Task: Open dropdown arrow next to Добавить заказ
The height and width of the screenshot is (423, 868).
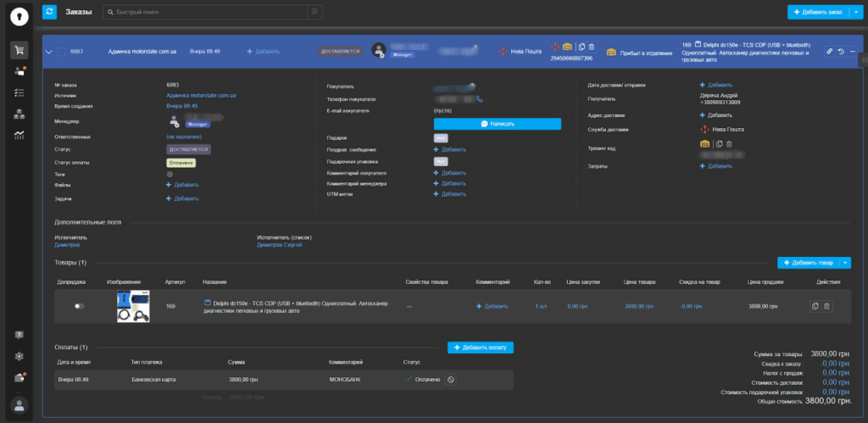Action: [x=855, y=12]
